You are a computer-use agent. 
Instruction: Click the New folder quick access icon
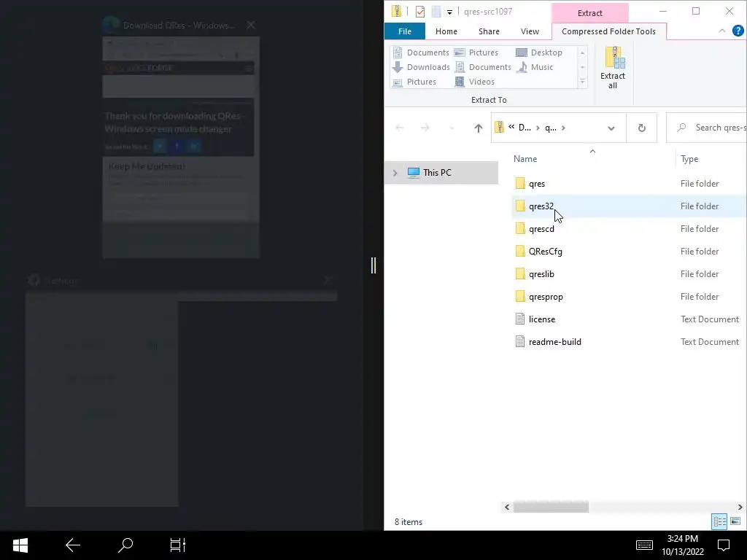[436, 12]
